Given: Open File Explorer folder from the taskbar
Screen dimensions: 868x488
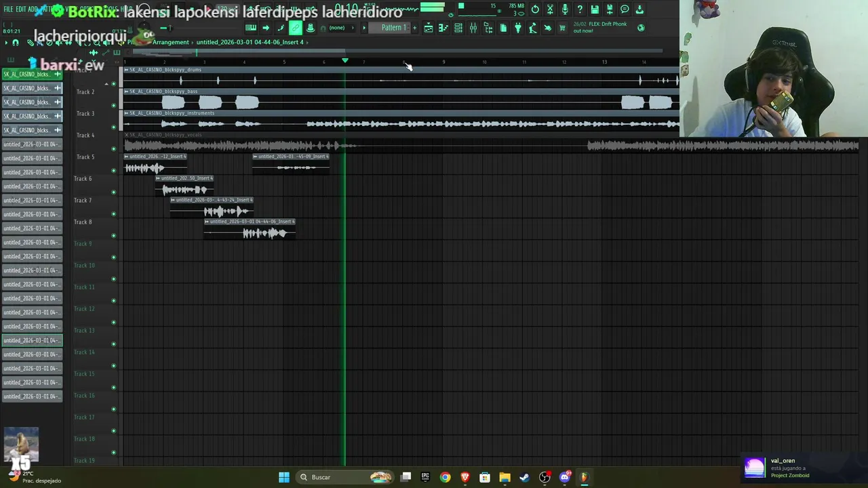Looking at the screenshot, I should click(x=505, y=477).
